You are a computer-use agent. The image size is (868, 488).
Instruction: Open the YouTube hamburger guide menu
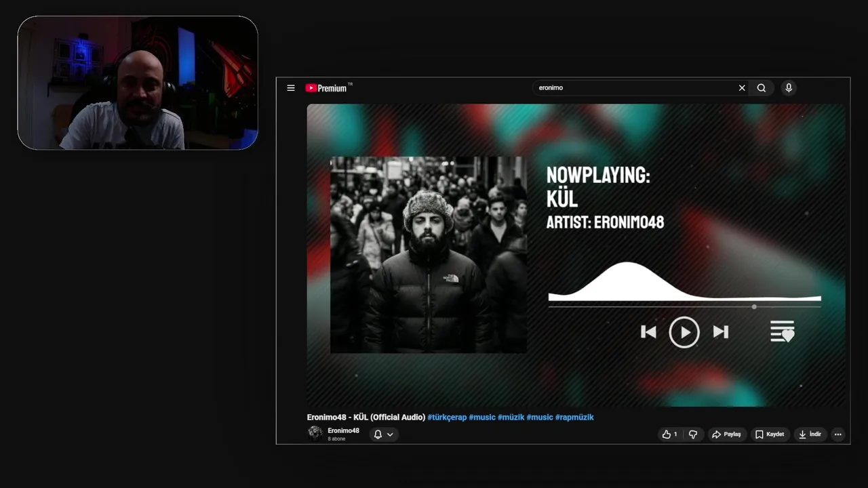[x=291, y=88]
